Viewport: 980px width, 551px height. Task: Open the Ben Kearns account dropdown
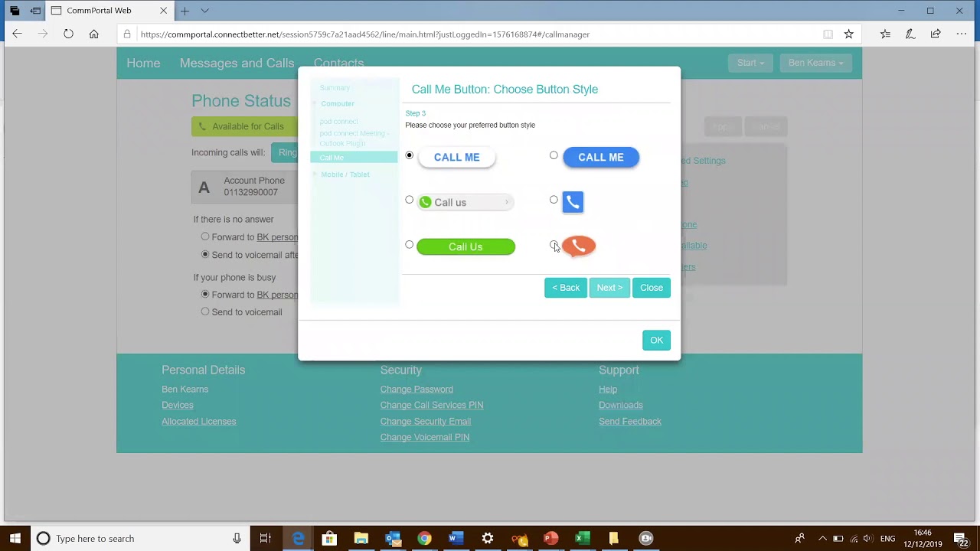(x=815, y=63)
